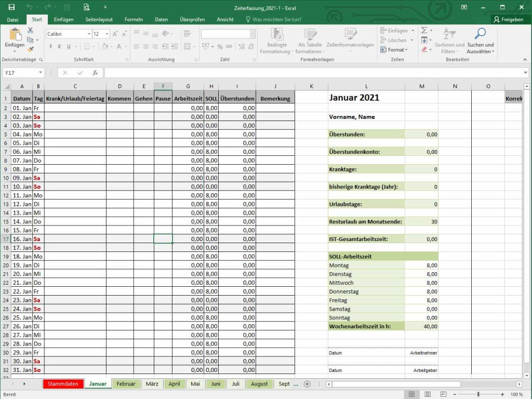532x399 pixels.
Task: Open Bedingte Formatierung in the ribbon
Action: click(276, 41)
